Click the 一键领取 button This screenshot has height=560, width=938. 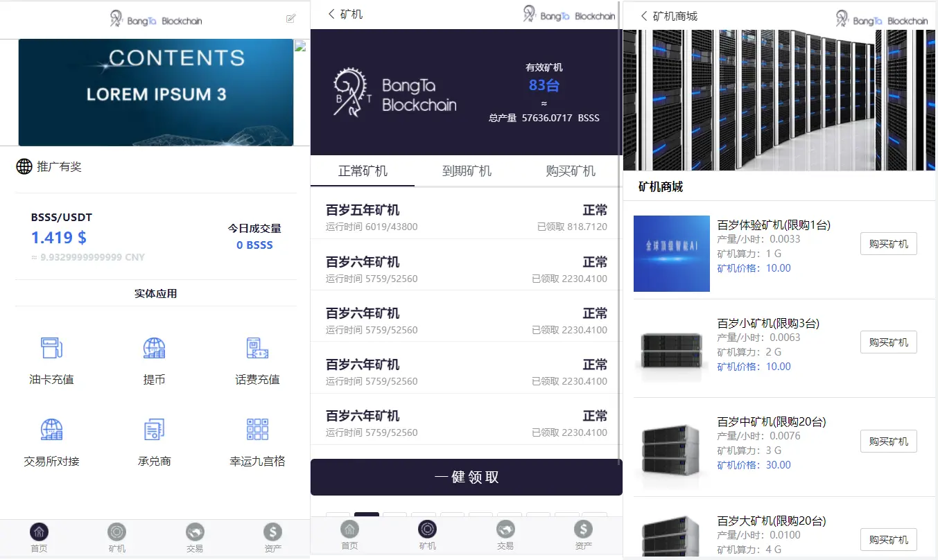(x=467, y=477)
